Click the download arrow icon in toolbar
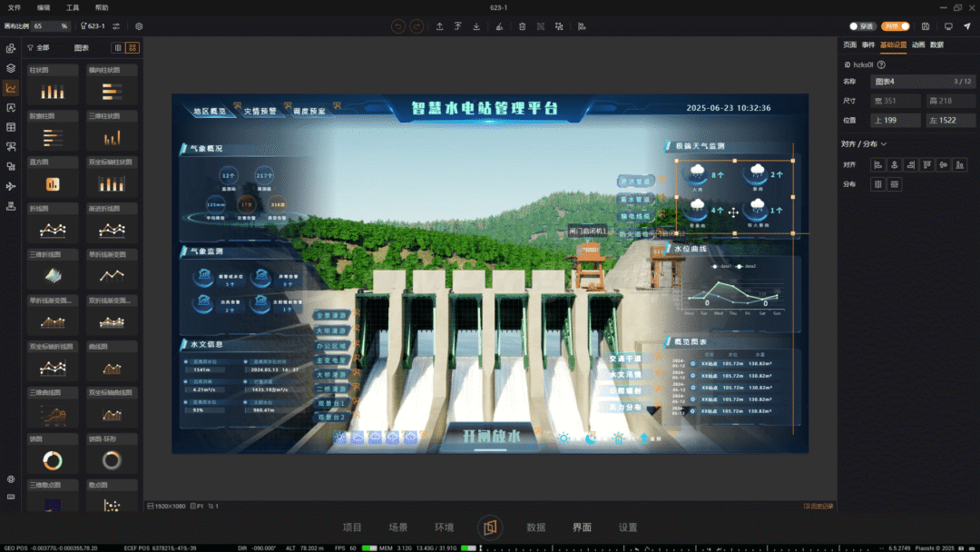The image size is (980, 552). 476,26
